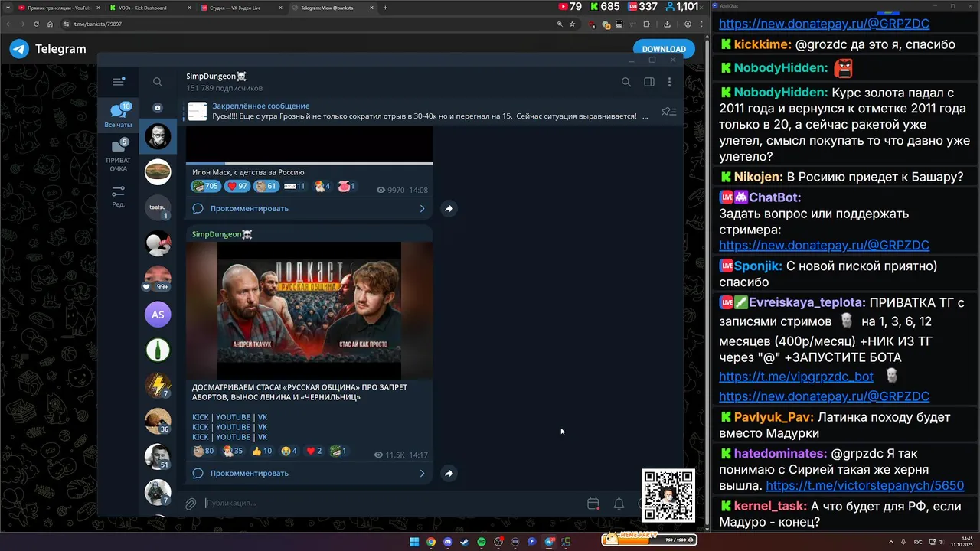Toggle the 80 reaction on podcast post
980x551 pixels.
(x=204, y=451)
